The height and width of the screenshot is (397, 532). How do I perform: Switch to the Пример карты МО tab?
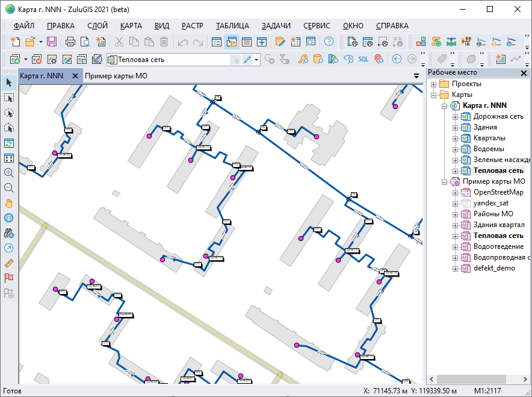click(x=116, y=76)
